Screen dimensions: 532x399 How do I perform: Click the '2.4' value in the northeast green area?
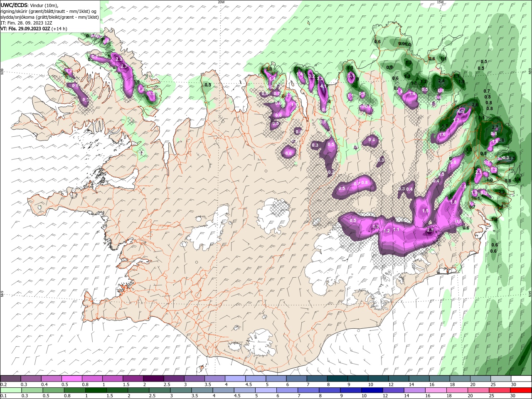pyautogui.click(x=441, y=81)
